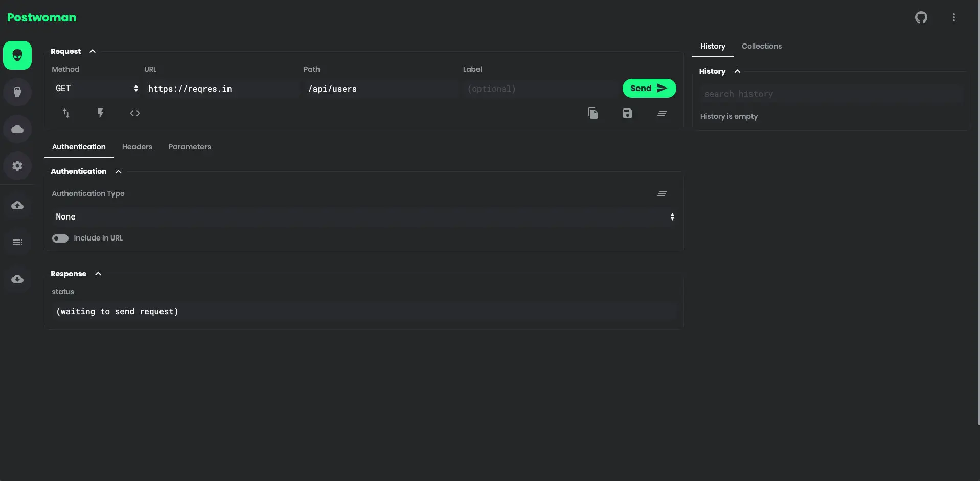Send the request with the Send button
Screen dimensions: 980x481
[x=649, y=88]
